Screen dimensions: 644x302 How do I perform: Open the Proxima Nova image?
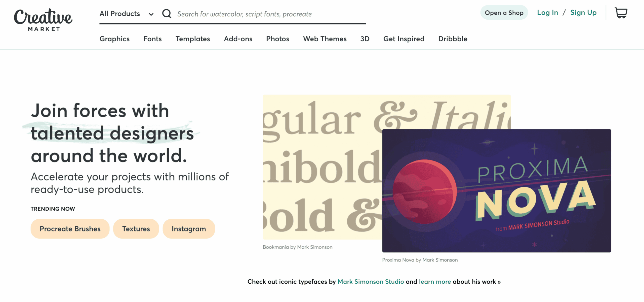tap(496, 191)
